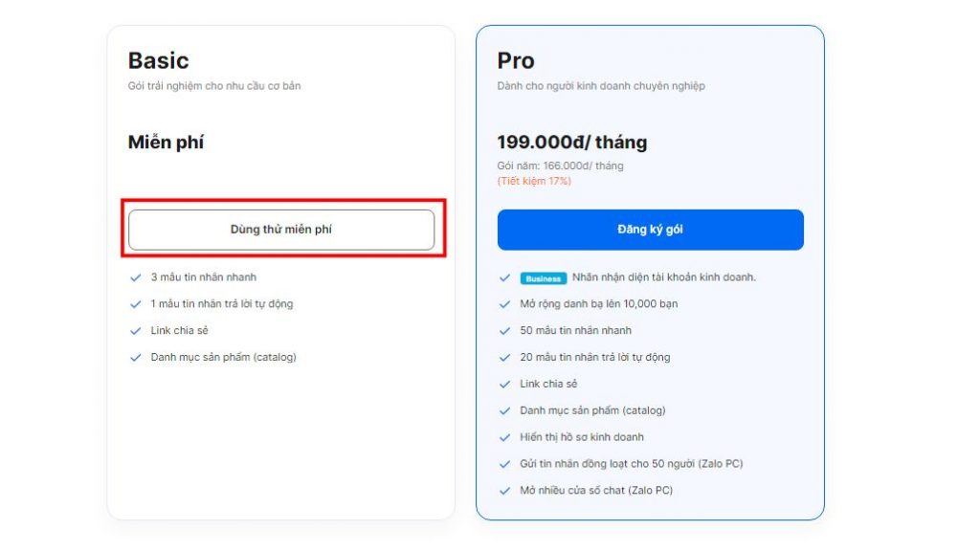
Task: Click the checkmark beside 'Mở rộng danh bạ lên 10,000 bạn'
Action: [502, 304]
